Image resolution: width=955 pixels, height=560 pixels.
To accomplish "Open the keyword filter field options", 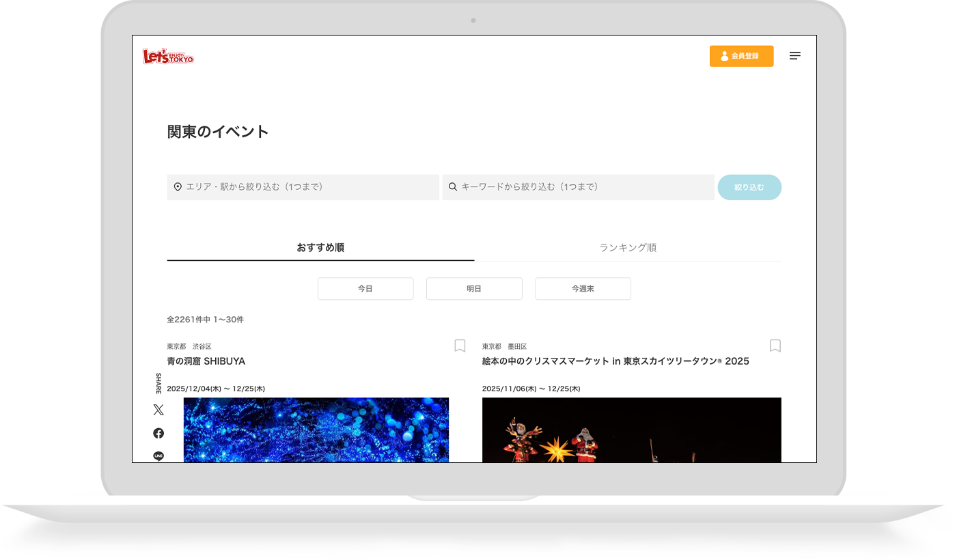I will click(578, 186).
